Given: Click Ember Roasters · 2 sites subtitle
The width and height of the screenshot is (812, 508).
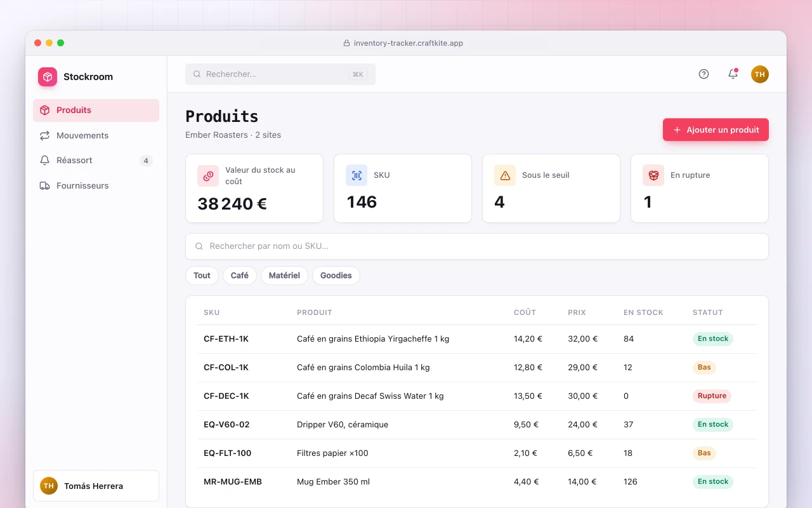Looking at the screenshot, I should [x=233, y=135].
